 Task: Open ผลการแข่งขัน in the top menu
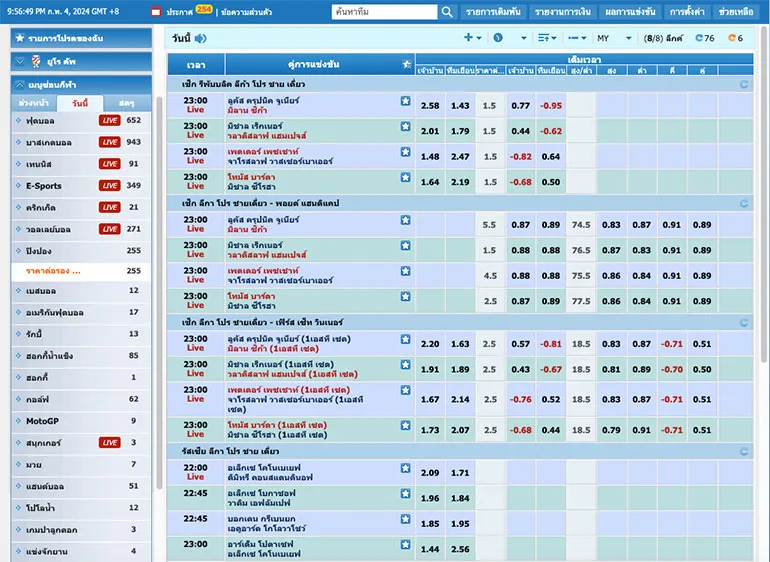630,12
